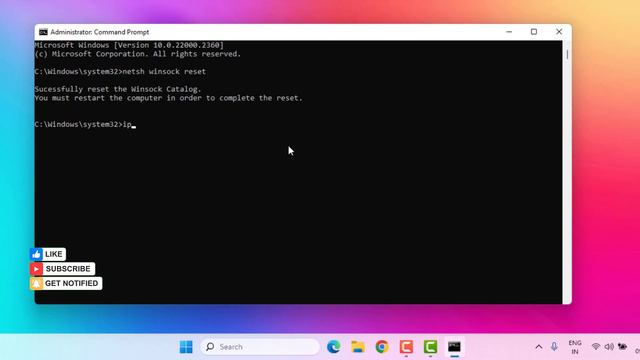Click the Command Prompt vertical scrollbar thumb
Viewport: 640px width, 360px height.
tap(567, 54)
